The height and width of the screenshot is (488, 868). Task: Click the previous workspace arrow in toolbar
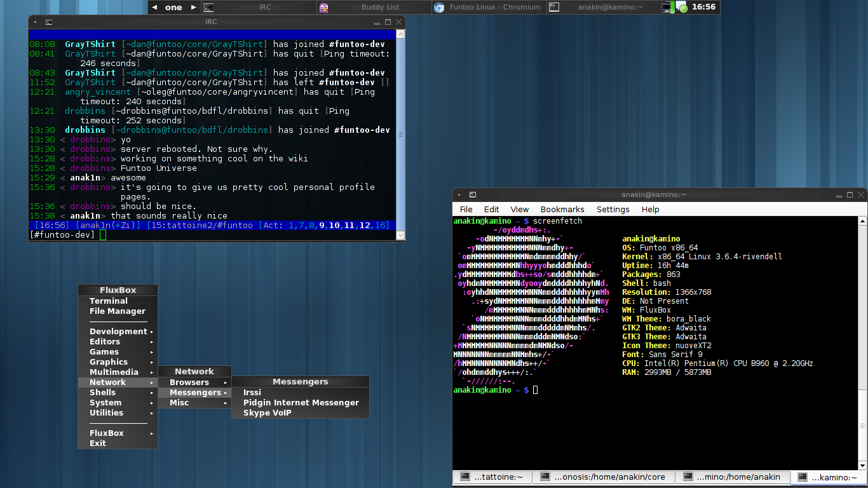(x=154, y=8)
